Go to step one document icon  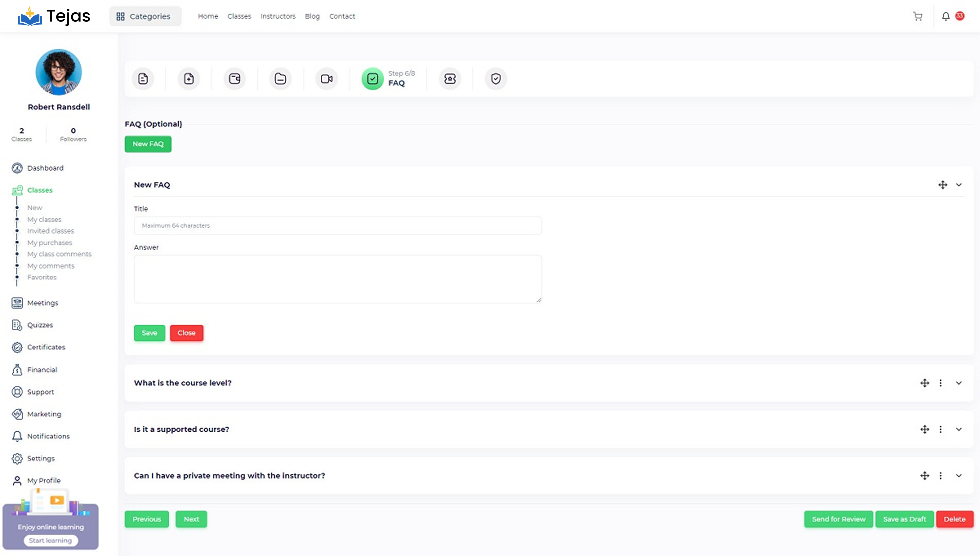(143, 79)
